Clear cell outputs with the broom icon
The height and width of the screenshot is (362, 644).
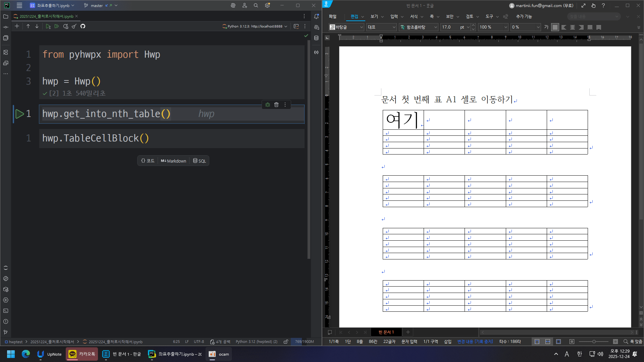[x=74, y=26]
